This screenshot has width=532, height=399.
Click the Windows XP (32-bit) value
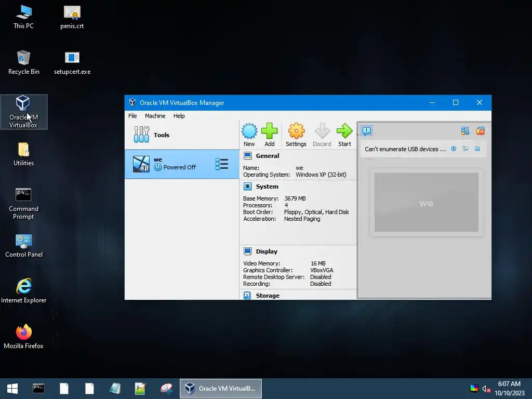(x=321, y=175)
